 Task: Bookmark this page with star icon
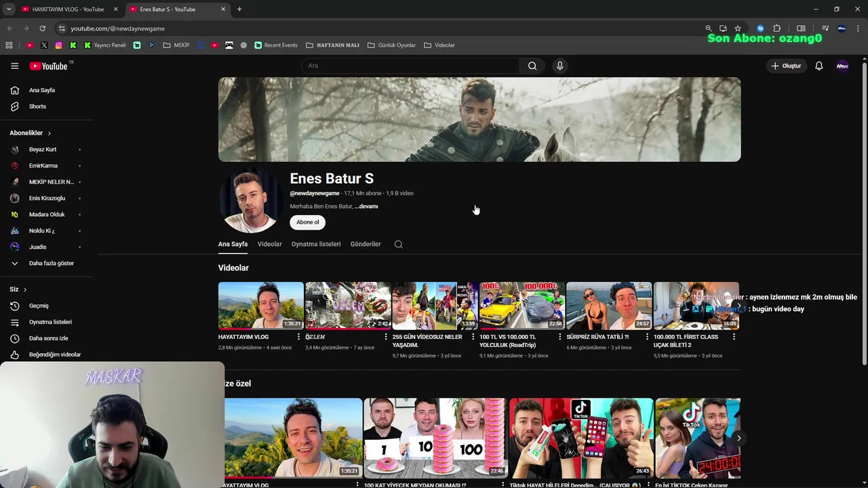[738, 28]
